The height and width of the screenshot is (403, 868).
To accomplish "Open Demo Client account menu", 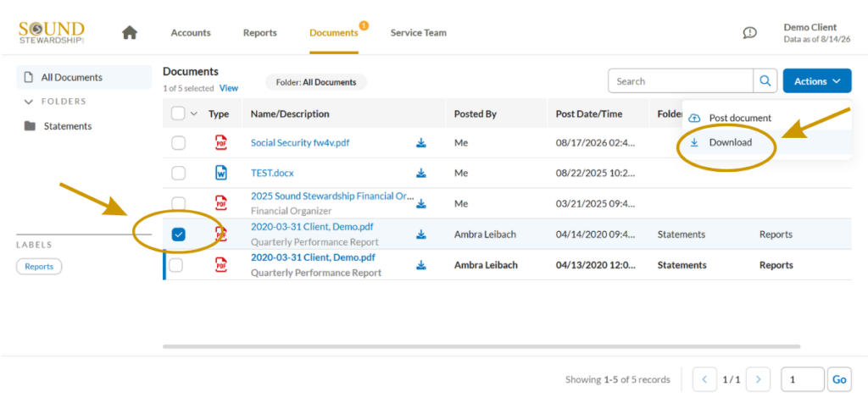I will (x=817, y=33).
